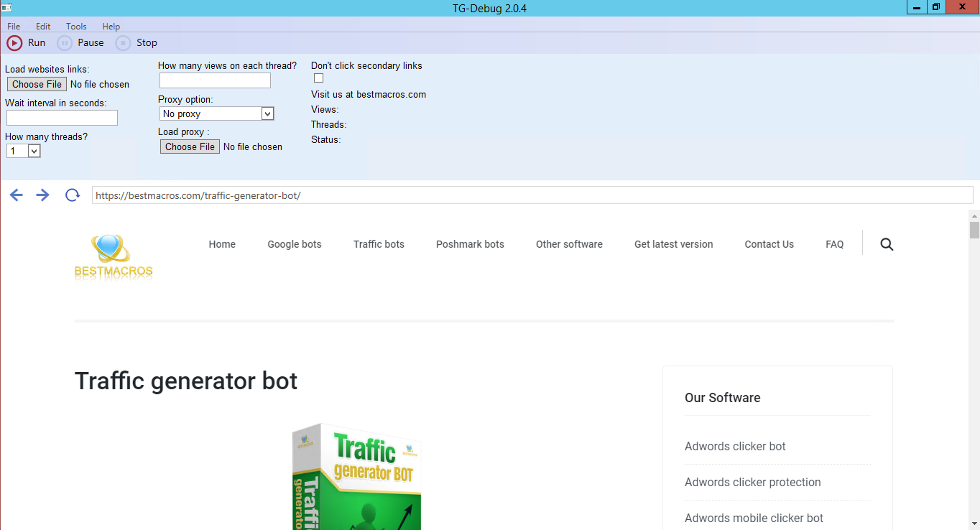Click the Views: label
Image resolution: width=980 pixels, height=530 pixels.
tap(325, 109)
